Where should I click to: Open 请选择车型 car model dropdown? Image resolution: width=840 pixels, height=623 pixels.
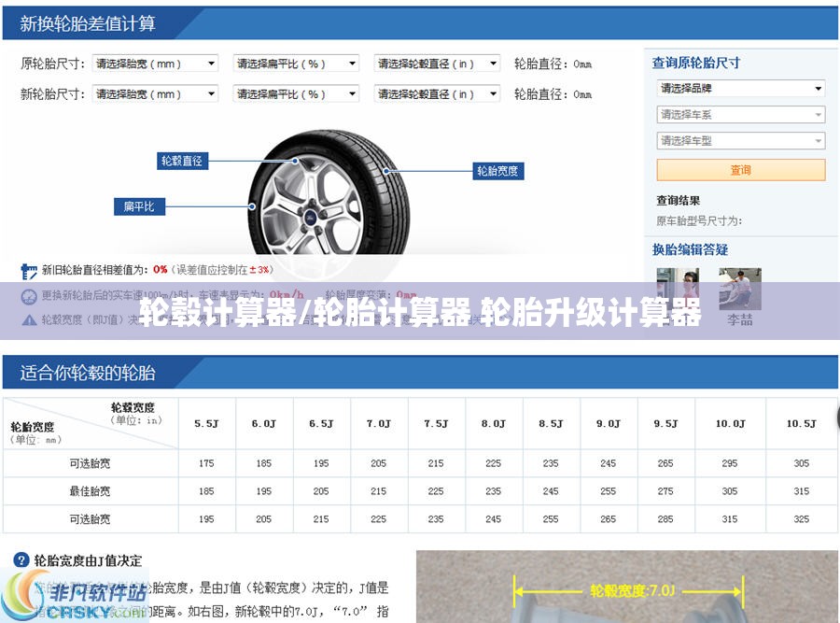tap(741, 141)
